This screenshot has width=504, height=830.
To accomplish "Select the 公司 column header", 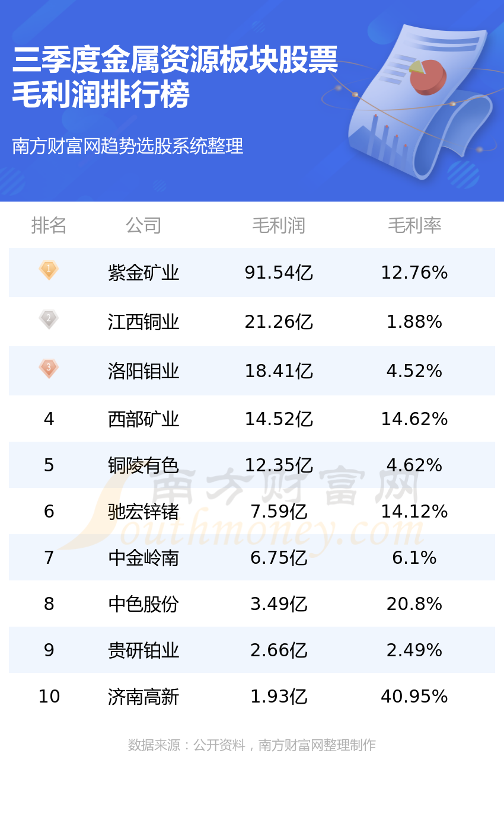I will pos(143,225).
